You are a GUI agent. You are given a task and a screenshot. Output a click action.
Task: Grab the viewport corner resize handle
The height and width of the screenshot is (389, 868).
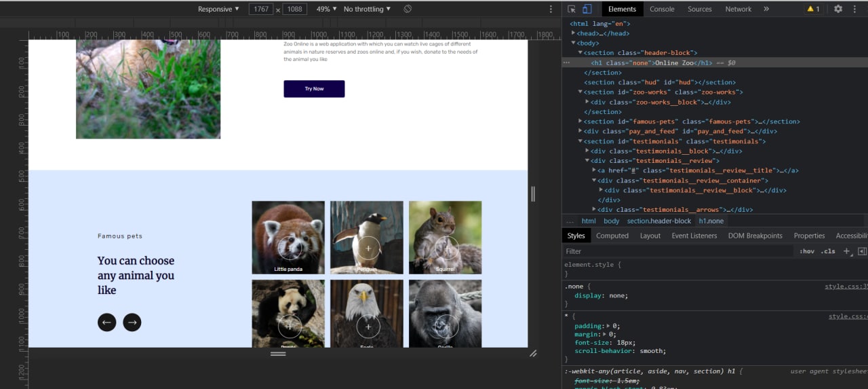click(x=533, y=353)
